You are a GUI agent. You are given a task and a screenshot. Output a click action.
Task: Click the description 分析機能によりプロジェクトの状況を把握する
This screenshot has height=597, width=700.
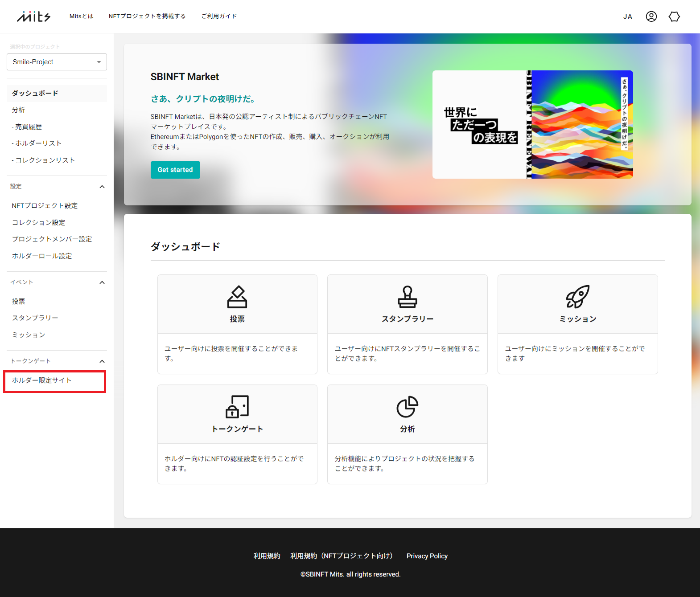click(405, 464)
